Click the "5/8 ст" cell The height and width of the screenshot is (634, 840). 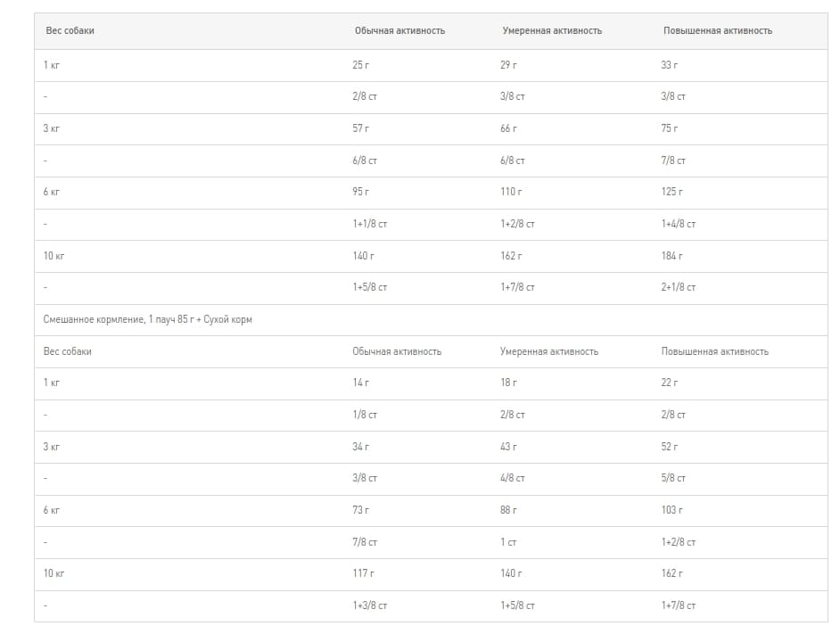coord(673,478)
